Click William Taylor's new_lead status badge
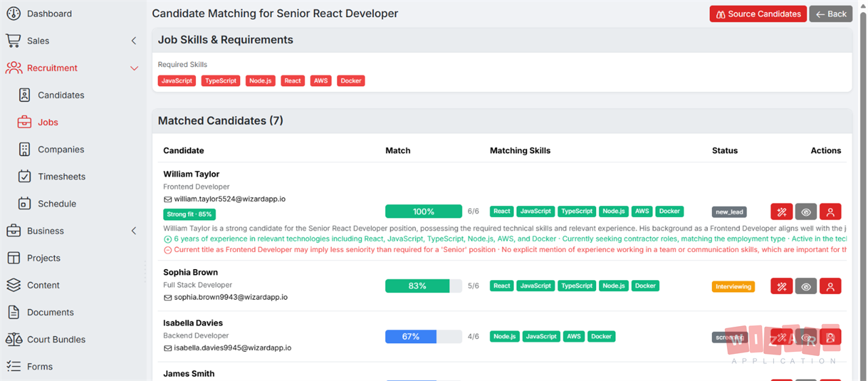 tap(729, 212)
